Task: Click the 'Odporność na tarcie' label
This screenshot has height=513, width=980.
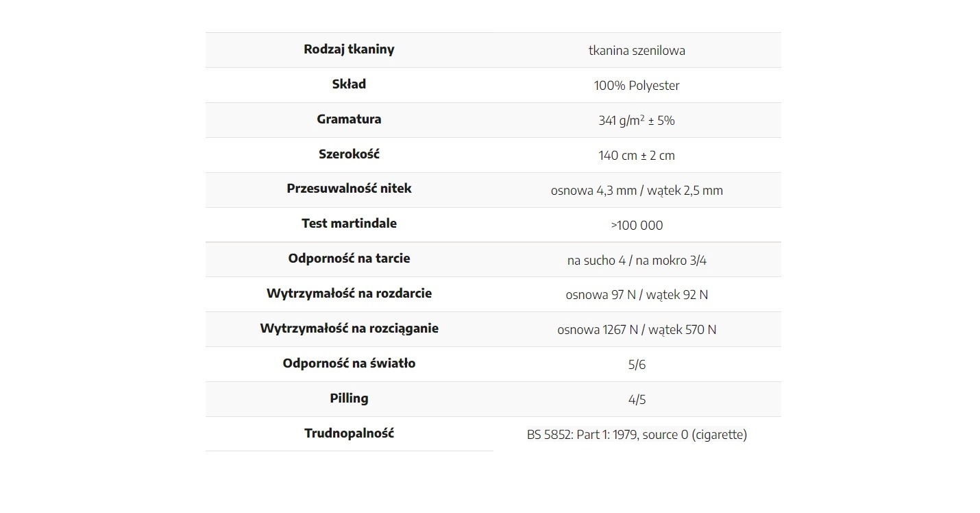Action: click(349, 259)
